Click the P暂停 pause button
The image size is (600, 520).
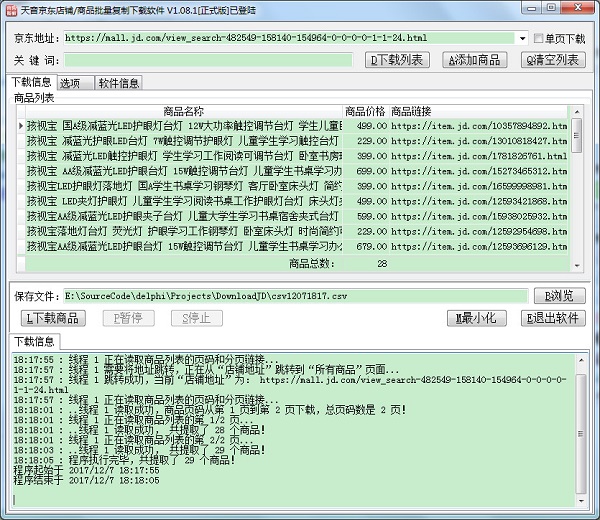pyautogui.click(x=129, y=318)
